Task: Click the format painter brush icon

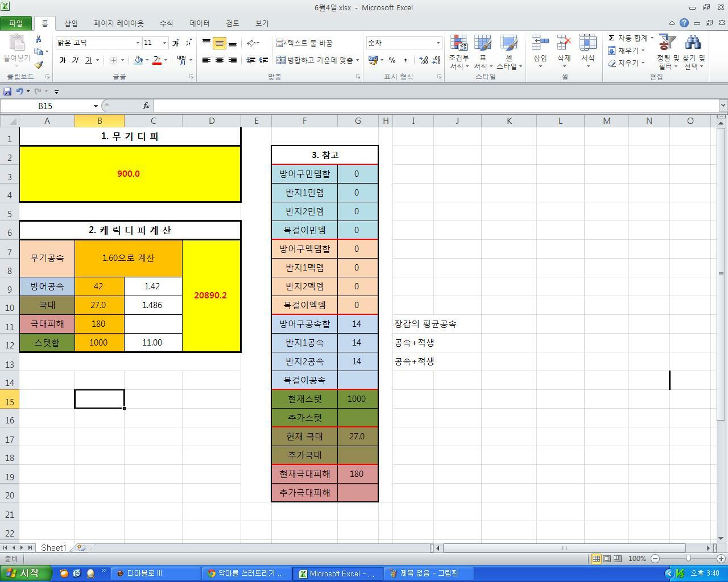Action: pyautogui.click(x=38, y=65)
